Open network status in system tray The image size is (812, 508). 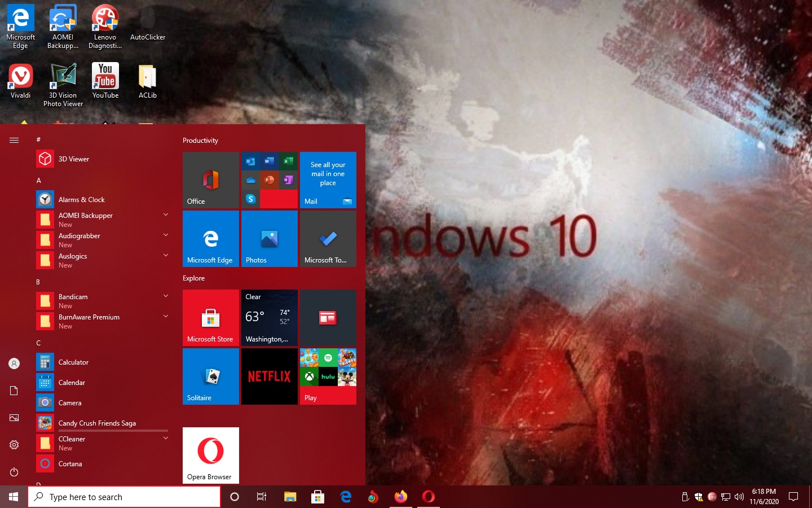pyautogui.click(x=726, y=497)
